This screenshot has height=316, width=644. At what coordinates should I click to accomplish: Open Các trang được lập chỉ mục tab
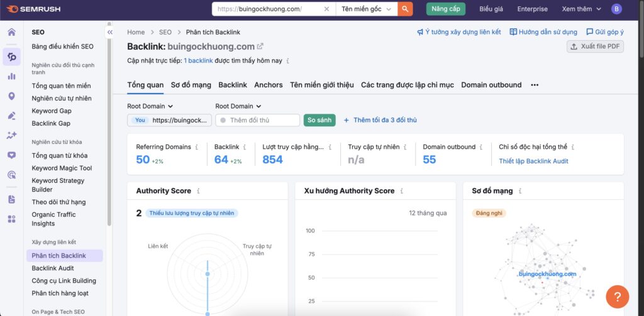(x=408, y=85)
